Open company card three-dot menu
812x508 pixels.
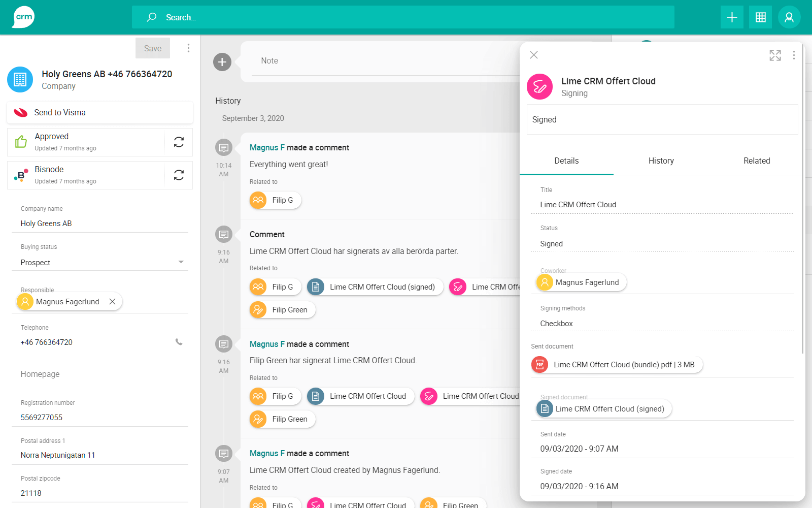(188, 48)
